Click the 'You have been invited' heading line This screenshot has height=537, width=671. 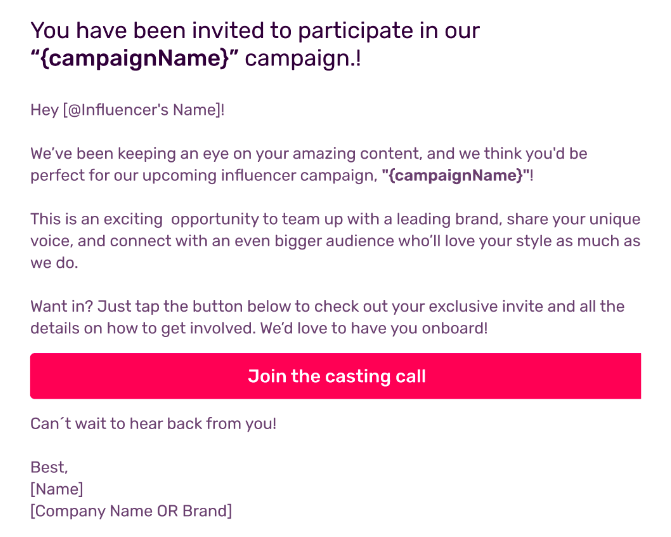tap(255, 31)
